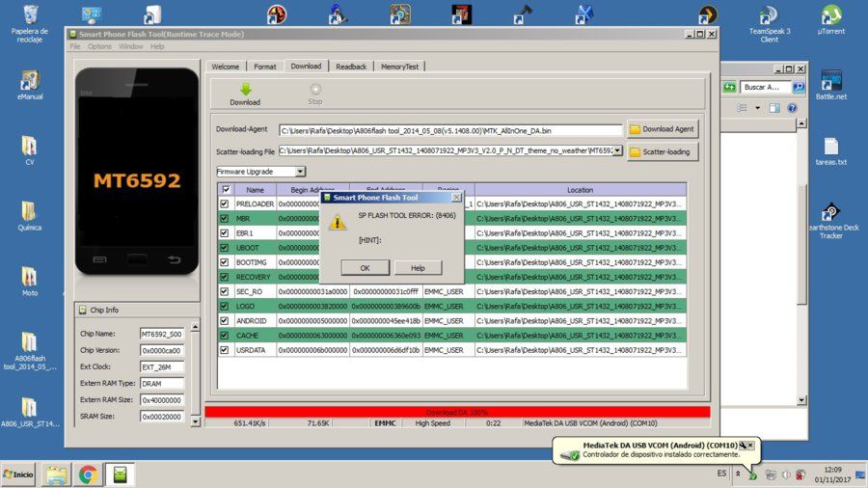This screenshot has height=488, width=868.
Task: Click the Stop icon in toolbar
Action: pos(315,89)
